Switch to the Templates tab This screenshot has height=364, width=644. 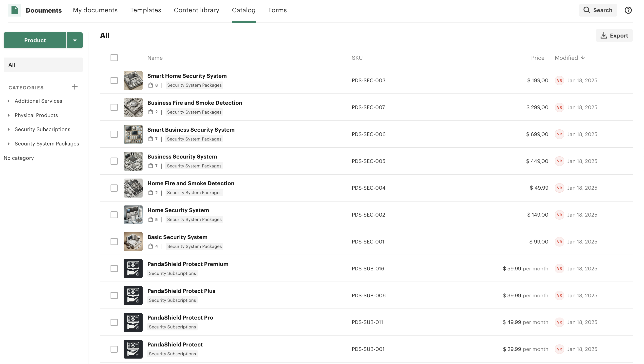[146, 10]
